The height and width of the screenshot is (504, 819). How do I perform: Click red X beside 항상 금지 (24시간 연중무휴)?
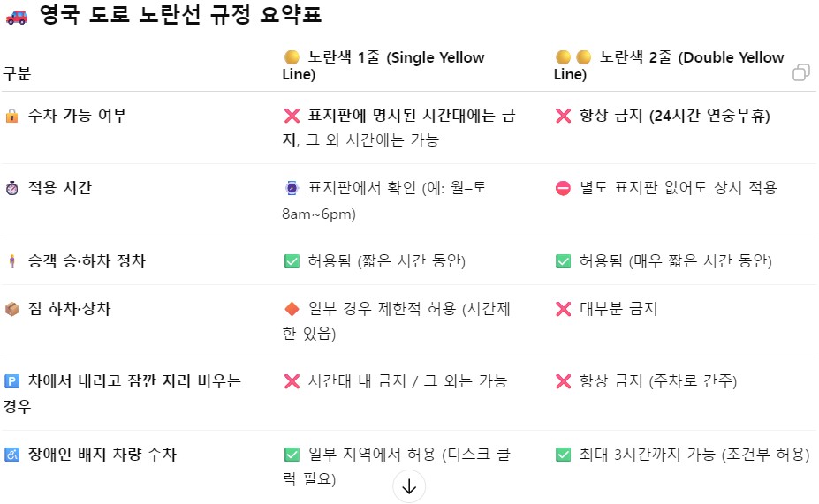(563, 116)
